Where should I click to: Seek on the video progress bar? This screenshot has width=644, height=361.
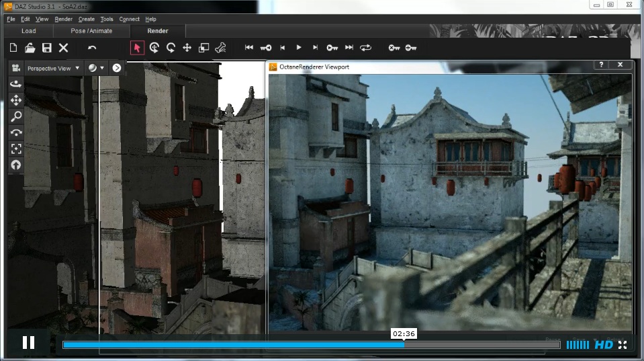[312, 345]
